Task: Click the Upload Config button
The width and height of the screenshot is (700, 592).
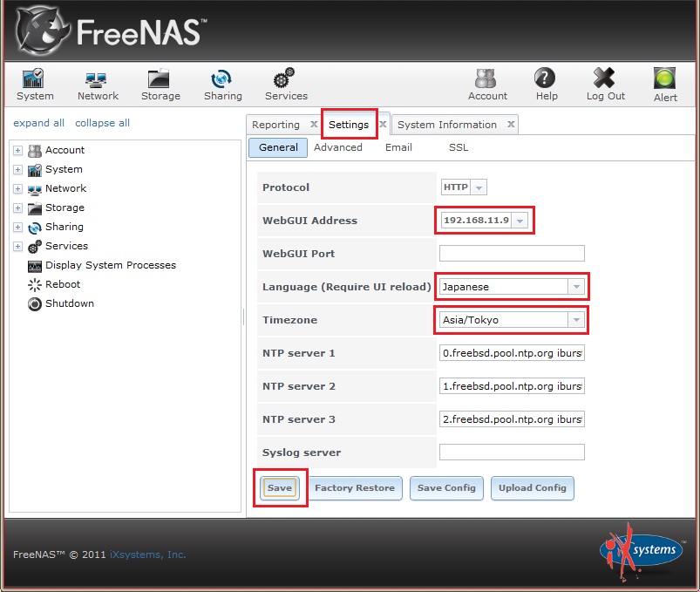Action: point(532,488)
